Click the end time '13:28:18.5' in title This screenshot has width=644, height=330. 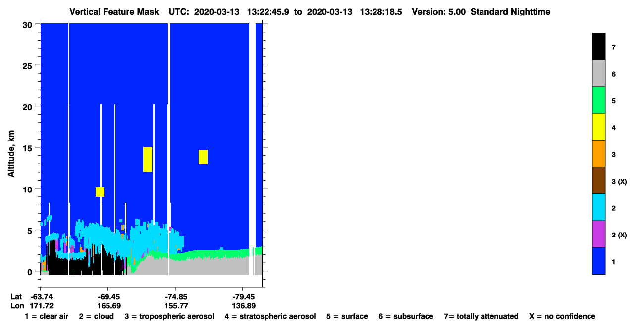(x=381, y=12)
